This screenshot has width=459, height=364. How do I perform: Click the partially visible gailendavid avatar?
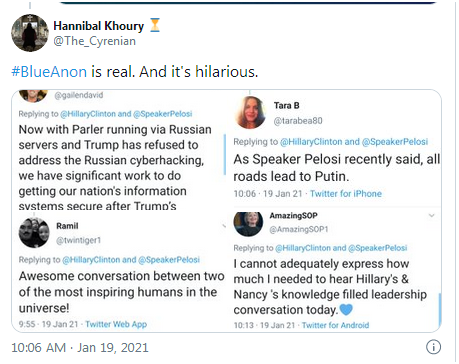(x=33, y=96)
